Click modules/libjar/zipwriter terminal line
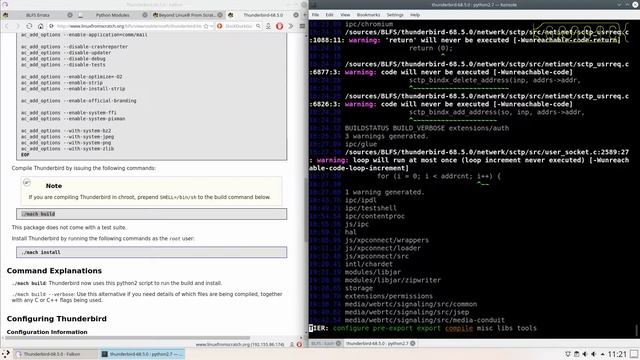Image resolution: width=640 pixels, height=360 pixels. coord(393,280)
